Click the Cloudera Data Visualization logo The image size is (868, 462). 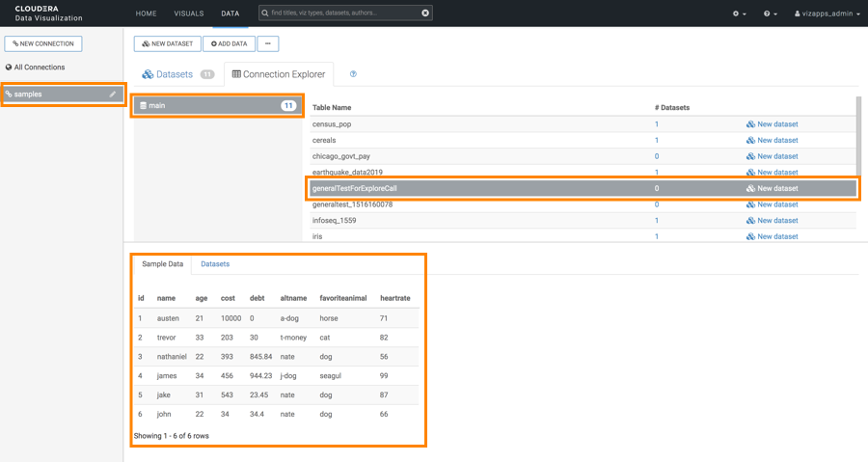pyautogui.click(x=48, y=14)
